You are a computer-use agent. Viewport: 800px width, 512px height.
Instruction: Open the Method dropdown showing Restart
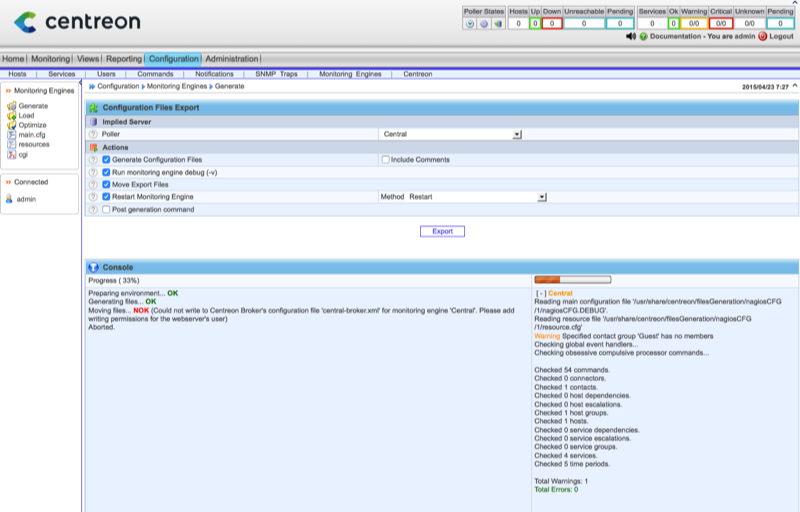point(542,197)
